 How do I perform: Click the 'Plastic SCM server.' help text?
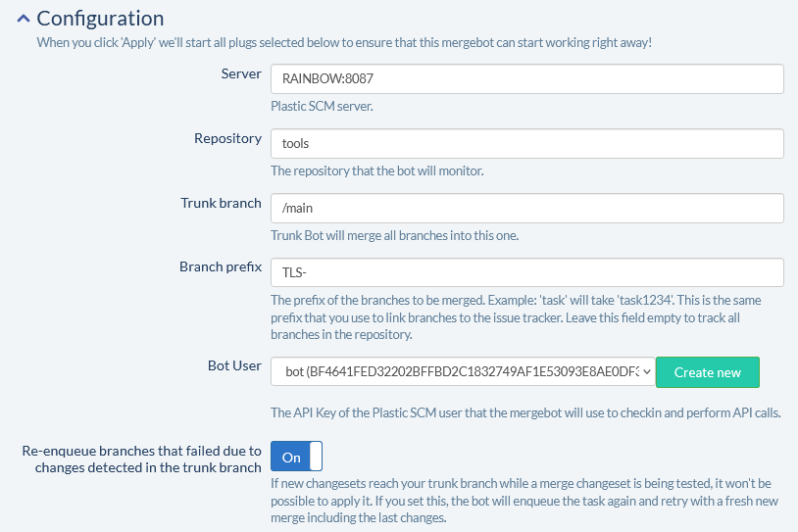click(x=322, y=106)
